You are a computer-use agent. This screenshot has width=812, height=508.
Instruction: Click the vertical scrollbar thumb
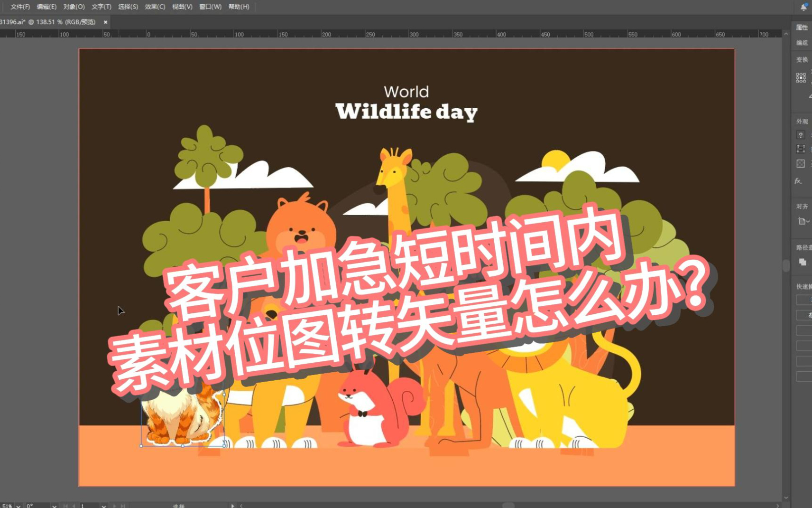(786, 265)
